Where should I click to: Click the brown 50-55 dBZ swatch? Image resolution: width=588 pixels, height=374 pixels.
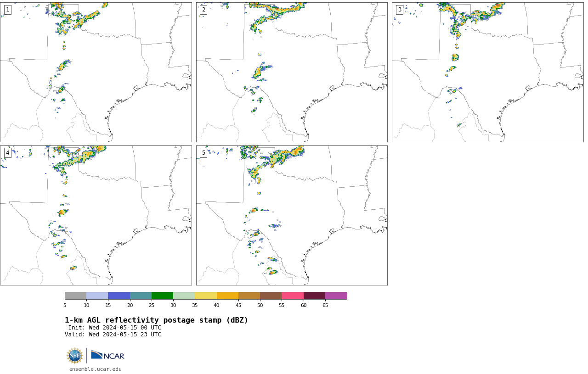(271, 296)
